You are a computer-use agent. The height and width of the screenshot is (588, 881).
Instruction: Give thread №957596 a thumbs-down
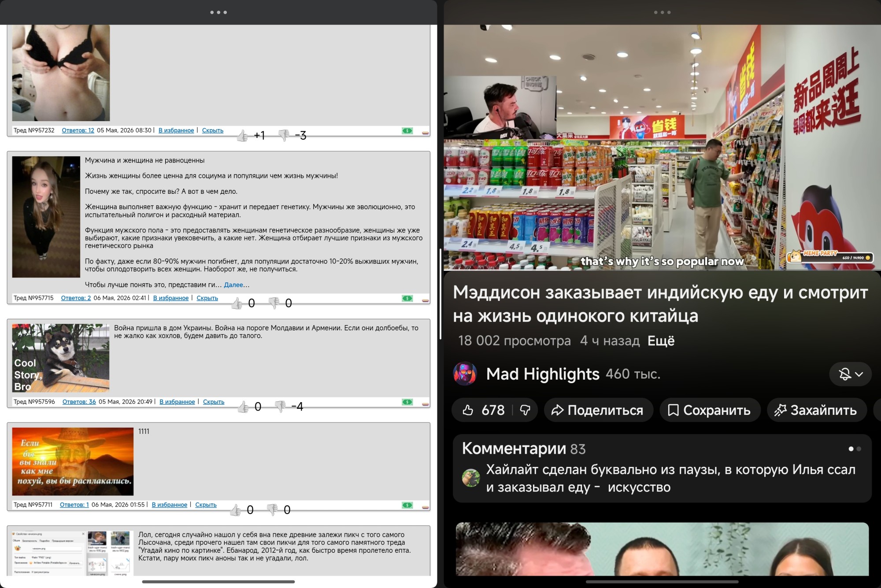[x=280, y=406]
